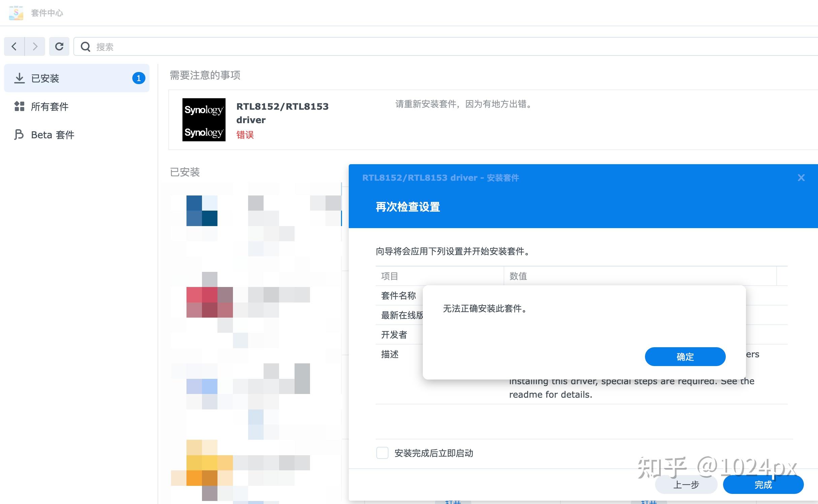Viewport: 818px width, 504px height.
Task: Open the 所有套件 sidebar section
Action: tap(50, 107)
